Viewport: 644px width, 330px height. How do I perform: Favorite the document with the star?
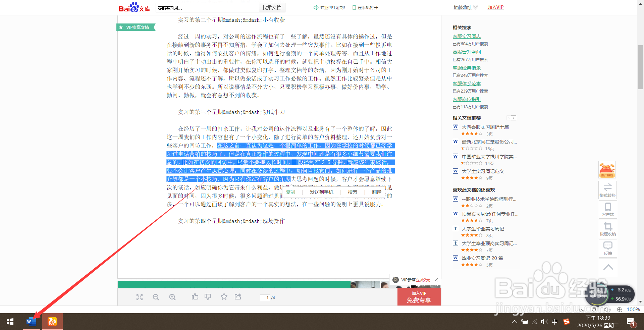[x=224, y=297]
